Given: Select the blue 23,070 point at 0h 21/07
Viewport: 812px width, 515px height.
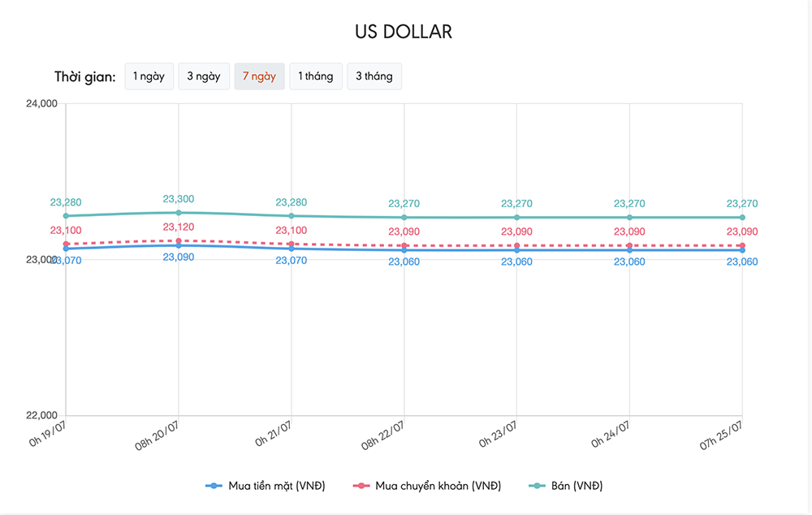Looking at the screenshot, I should 292,249.
